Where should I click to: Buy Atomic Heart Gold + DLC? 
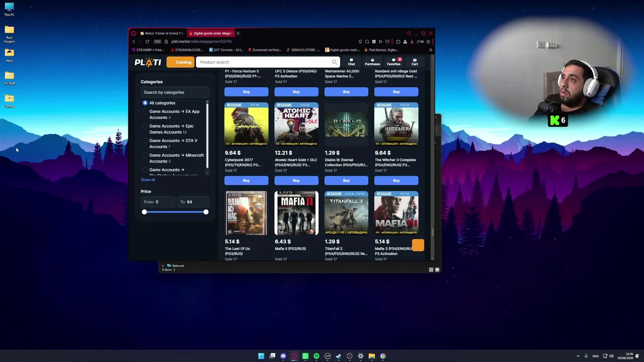(296, 180)
